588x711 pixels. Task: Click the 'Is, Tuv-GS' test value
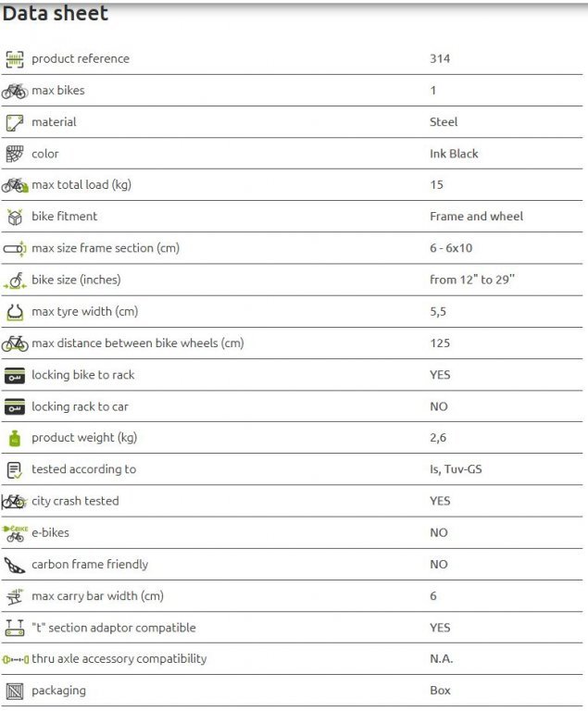tap(456, 469)
